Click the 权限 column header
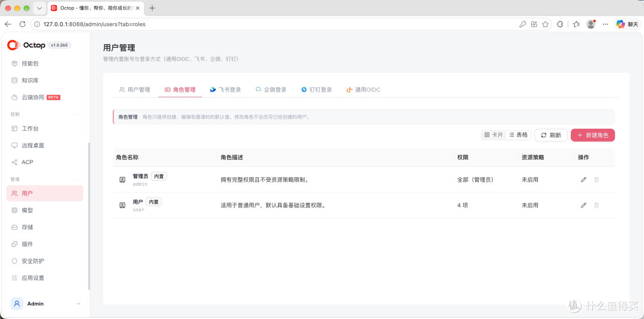Screen dimensions: 644x319 tap(463, 157)
